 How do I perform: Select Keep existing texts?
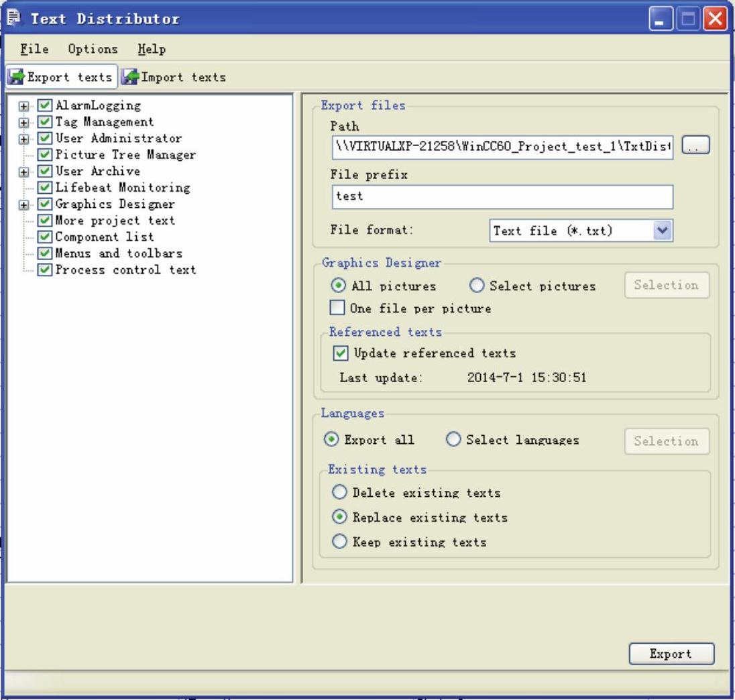(x=339, y=541)
